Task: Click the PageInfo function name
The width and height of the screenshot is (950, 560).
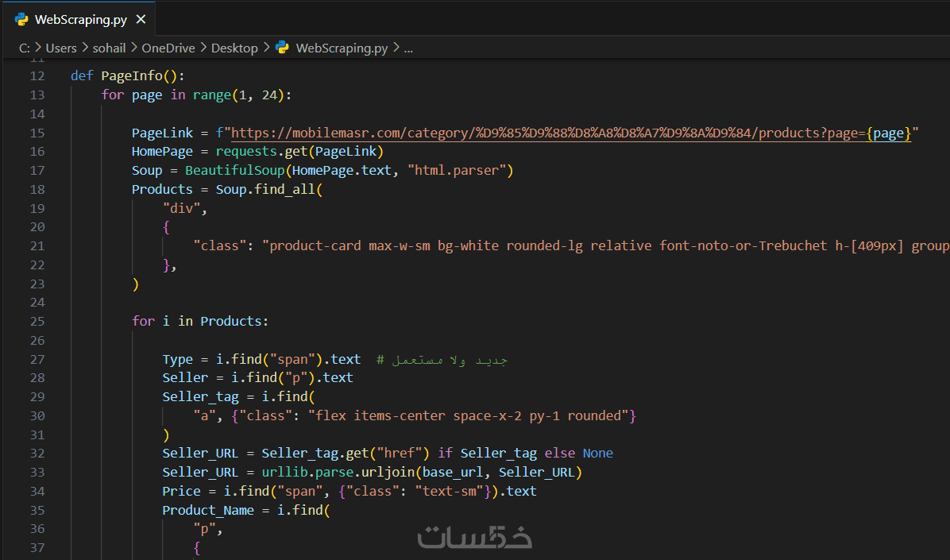Action: click(x=131, y=76)
